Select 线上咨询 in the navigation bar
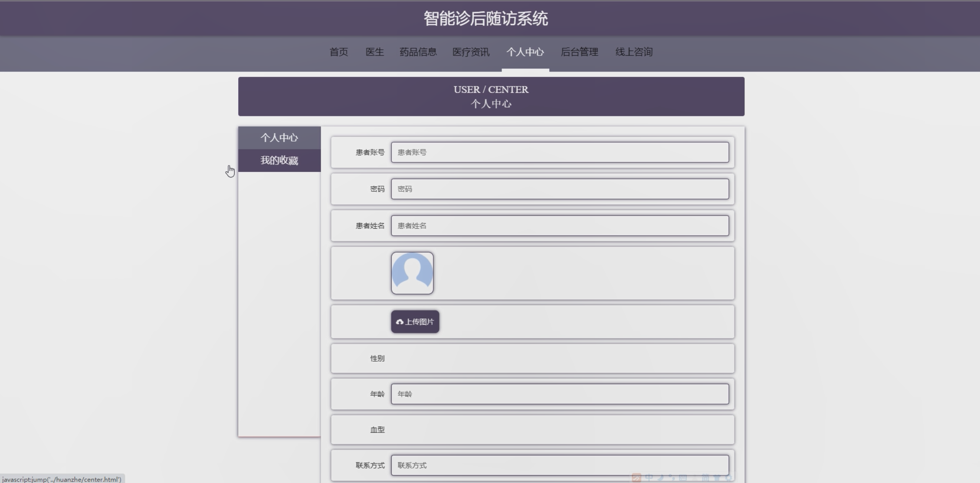Image resolution: width=980 pixels, height=483 pixels. click(x=633, y=52)
